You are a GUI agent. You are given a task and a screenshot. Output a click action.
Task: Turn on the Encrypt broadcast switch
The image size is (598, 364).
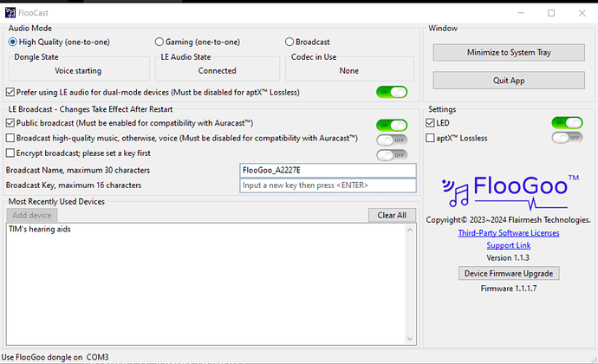[392, 155]
